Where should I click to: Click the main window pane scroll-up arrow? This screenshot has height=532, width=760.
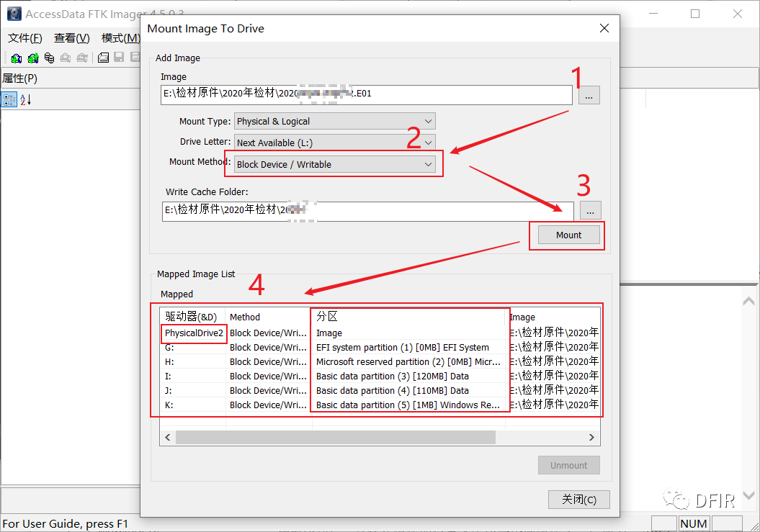[x=749, y=302]
